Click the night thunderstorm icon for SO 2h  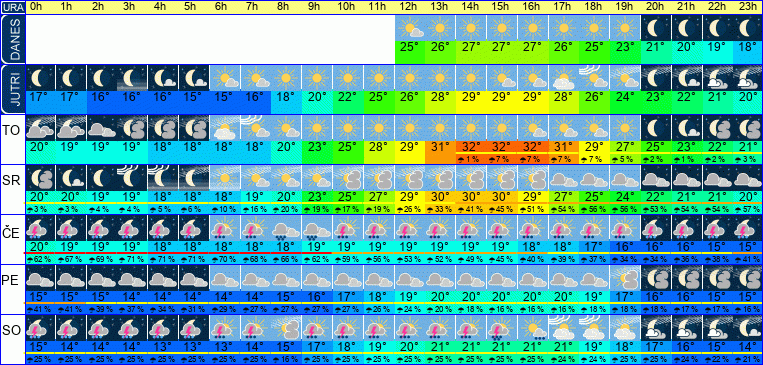pyautogui.click(x=102, y=327)
